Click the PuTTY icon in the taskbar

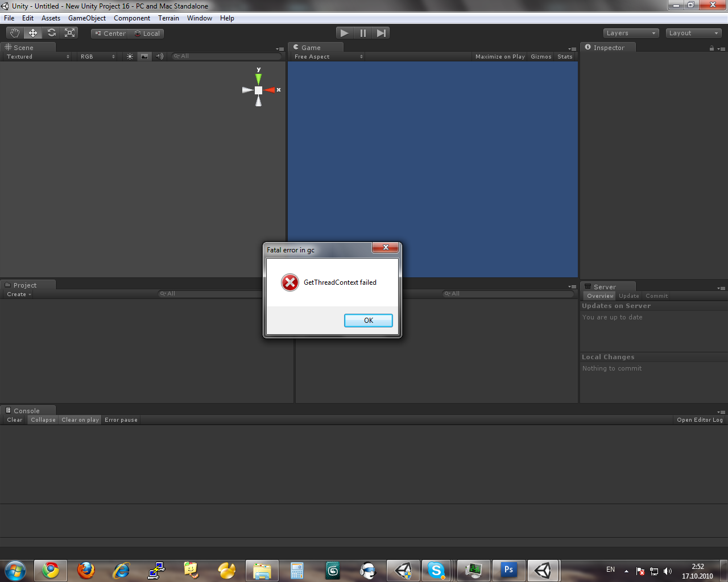156,570
